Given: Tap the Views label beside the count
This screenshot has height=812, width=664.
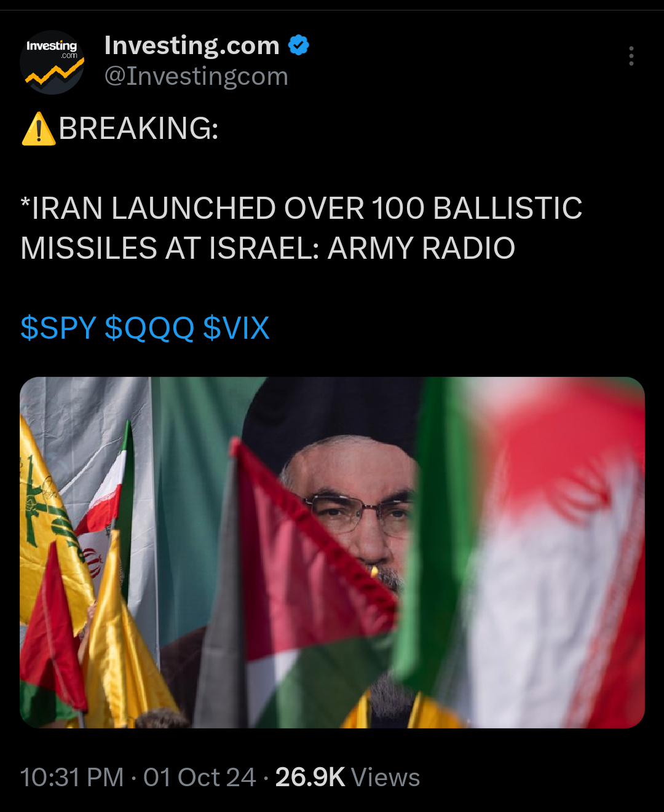Looking at the screenshot, I should point(385,778).
